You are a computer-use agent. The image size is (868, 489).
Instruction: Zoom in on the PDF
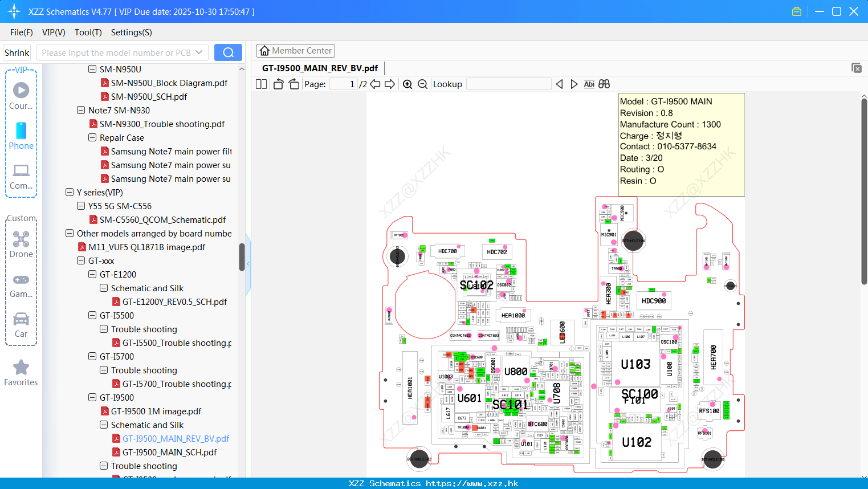click(407, 84)
